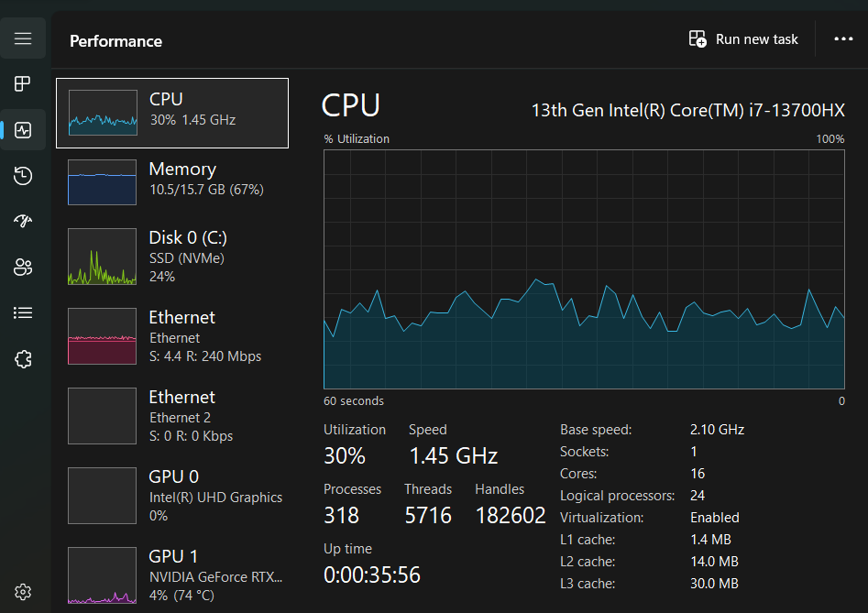Open the App history page icon

tap(23, 176)
